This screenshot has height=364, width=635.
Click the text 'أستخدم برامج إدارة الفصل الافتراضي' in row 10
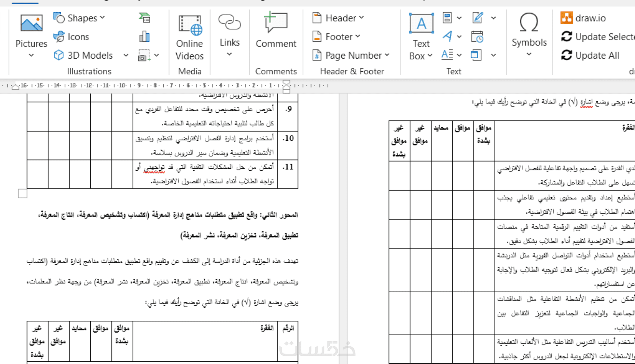click(x=226, y=139)
